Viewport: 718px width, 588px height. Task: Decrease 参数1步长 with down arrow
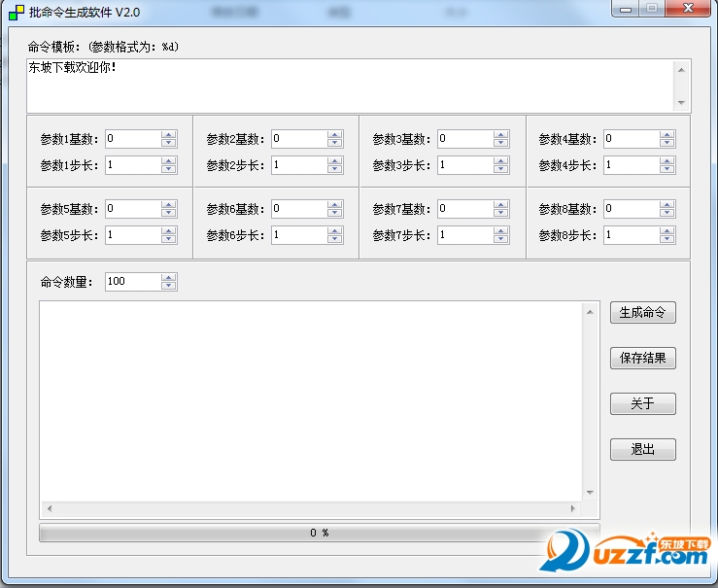[x=169, y=169]
